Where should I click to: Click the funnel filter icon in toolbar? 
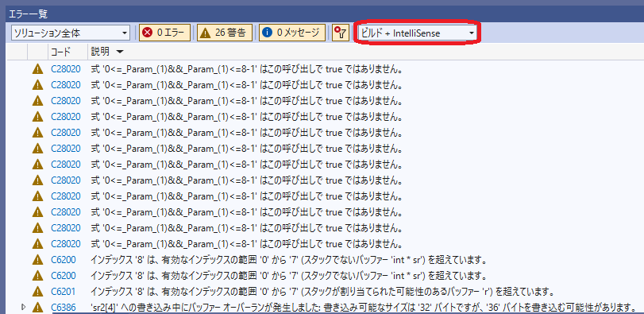click(x=341, y=33)
